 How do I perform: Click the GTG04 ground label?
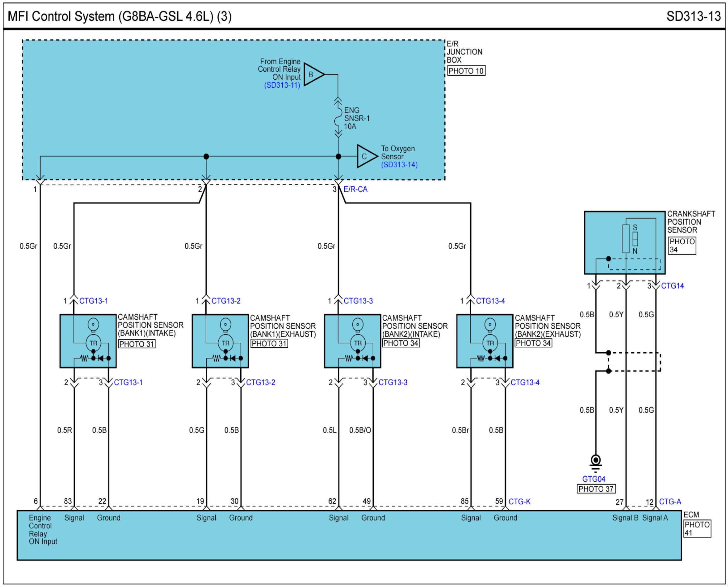tap(594, 479)
